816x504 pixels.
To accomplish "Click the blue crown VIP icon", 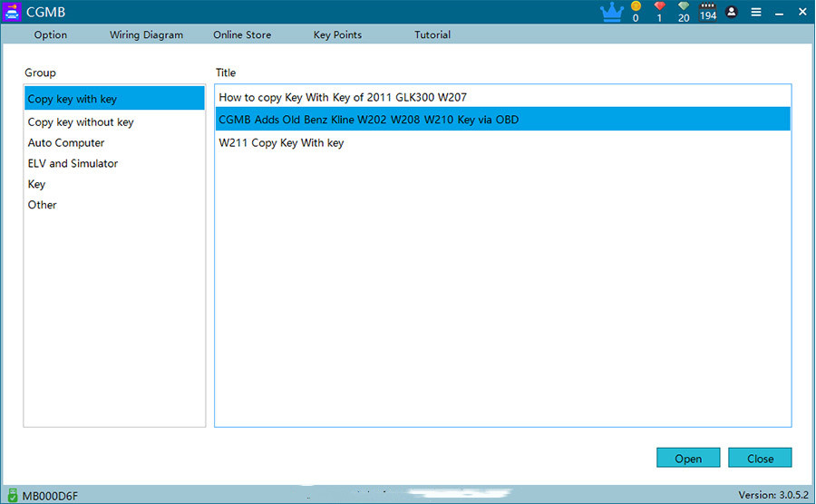I will (x=611, y=12).
